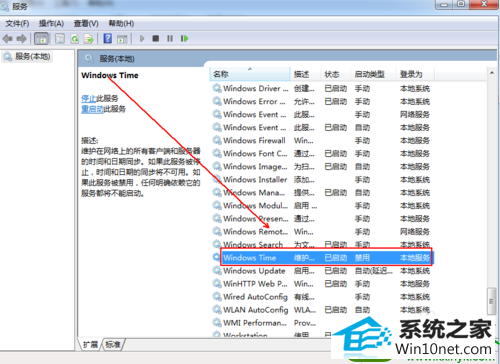This screenshot has width=500, height=364.
Task: Open the 文件(F) menu
Action: point(17,23)
